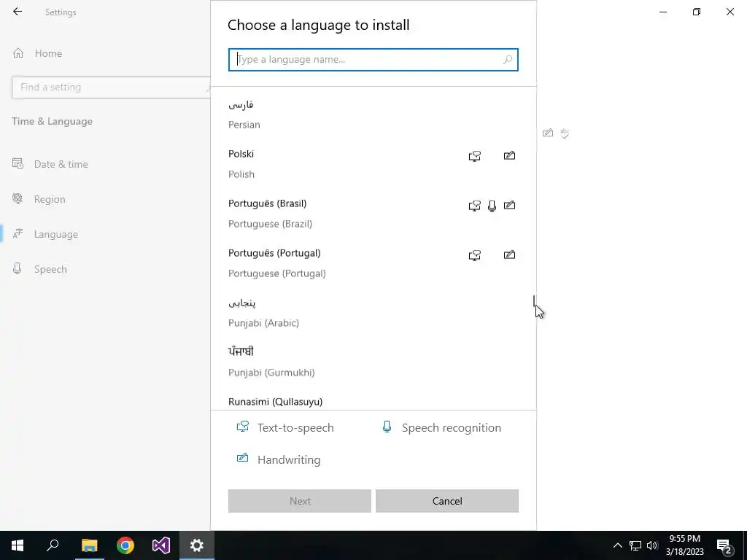This screenshot has width=747, height=560.
Task: Click the spell-check icon behind the dialog
Action: tap(565, 133)
